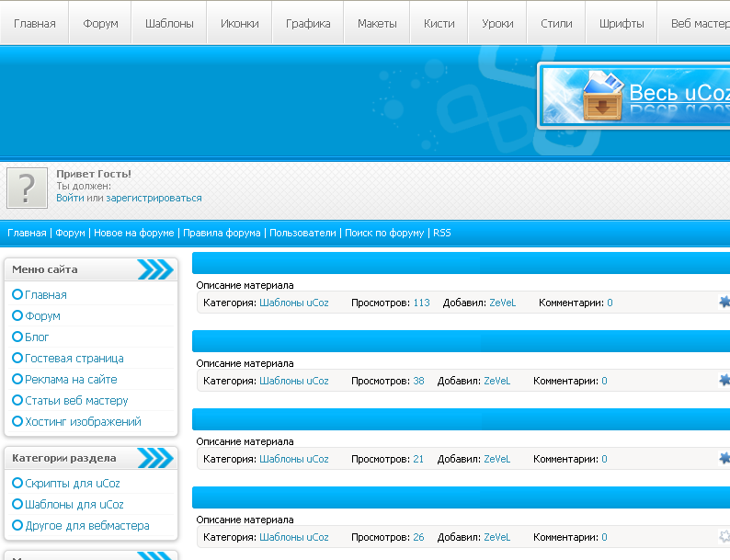Open the Шаблоны top navigation tab
The image size is (730, 560).
tap(169, 23)
